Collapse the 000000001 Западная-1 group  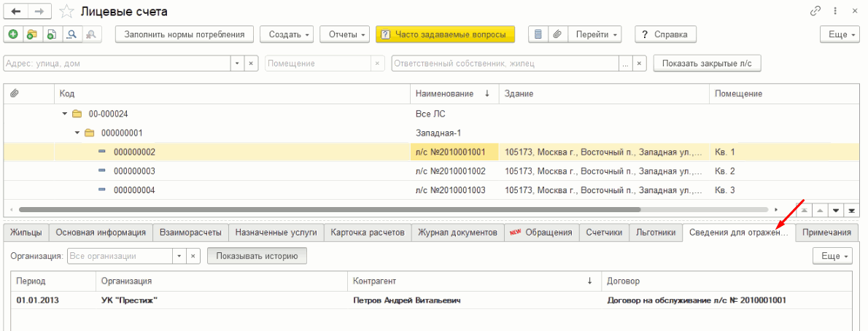coord(77,133)
